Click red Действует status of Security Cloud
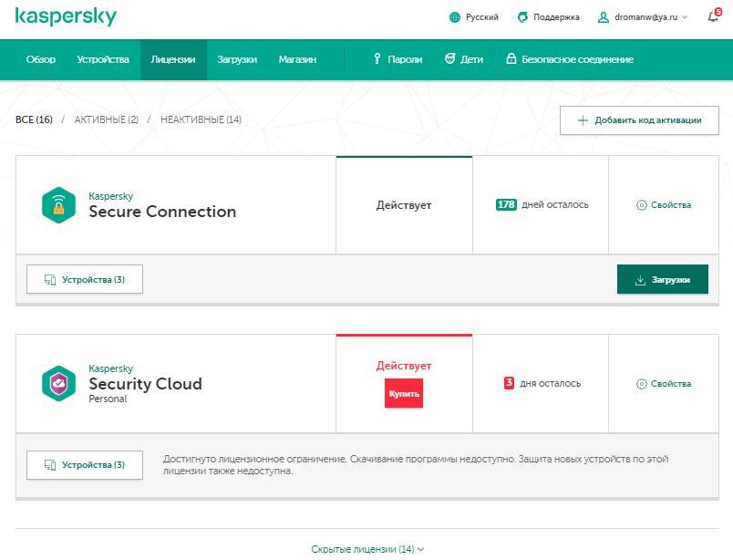Image resolution: width=733 pixels, height=560 pixels. [x=404, y=366]
